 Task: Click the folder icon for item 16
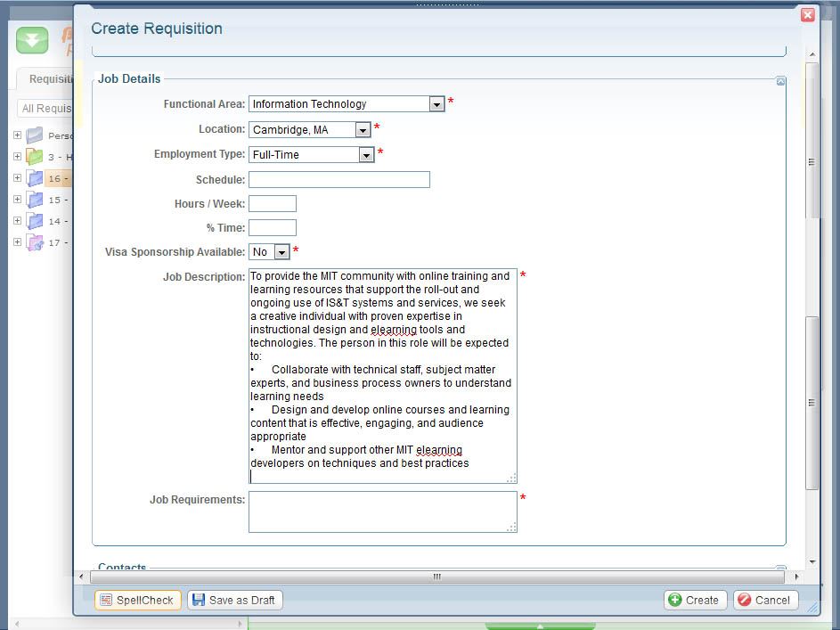point(35,178)
